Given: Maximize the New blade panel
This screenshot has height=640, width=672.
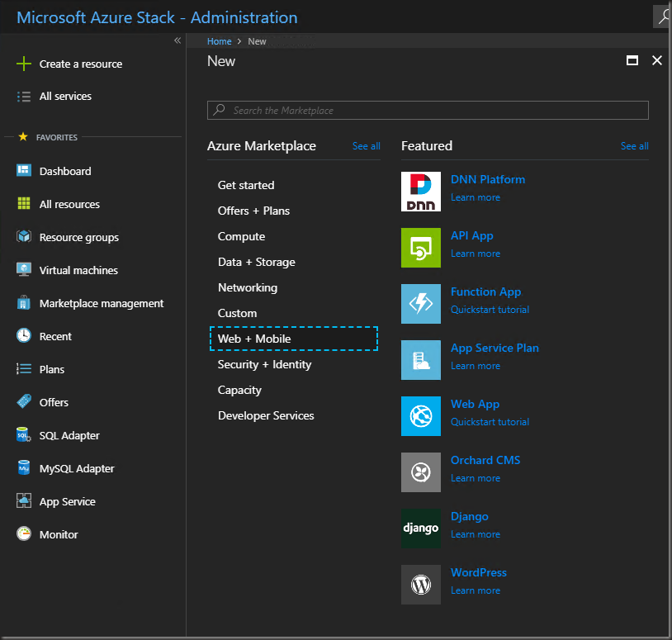Looking at the screenshot, I should pos(632,60).
